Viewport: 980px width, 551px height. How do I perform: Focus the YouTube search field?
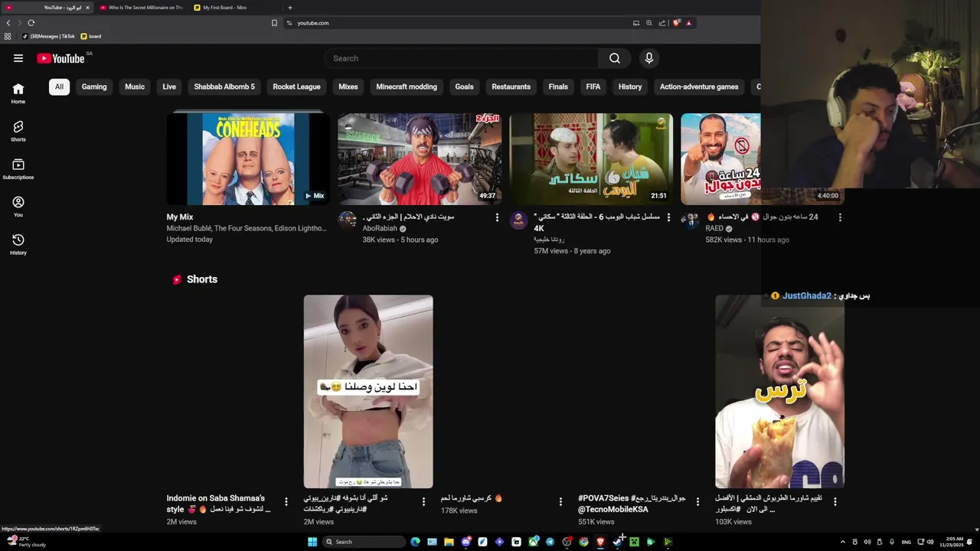[462, 58]
